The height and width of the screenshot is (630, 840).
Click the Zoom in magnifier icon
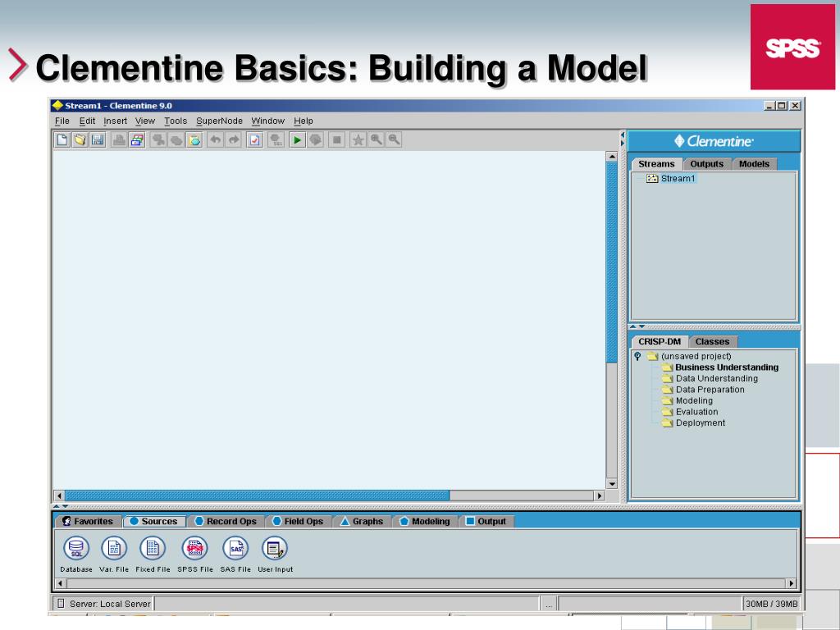coord(376,139)
